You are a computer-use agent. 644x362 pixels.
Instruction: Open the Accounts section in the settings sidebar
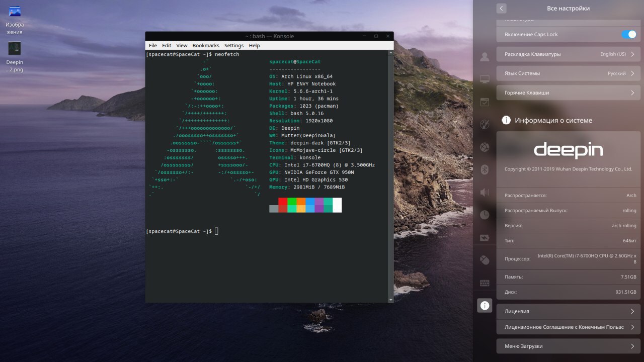click(x=485, y=57)
